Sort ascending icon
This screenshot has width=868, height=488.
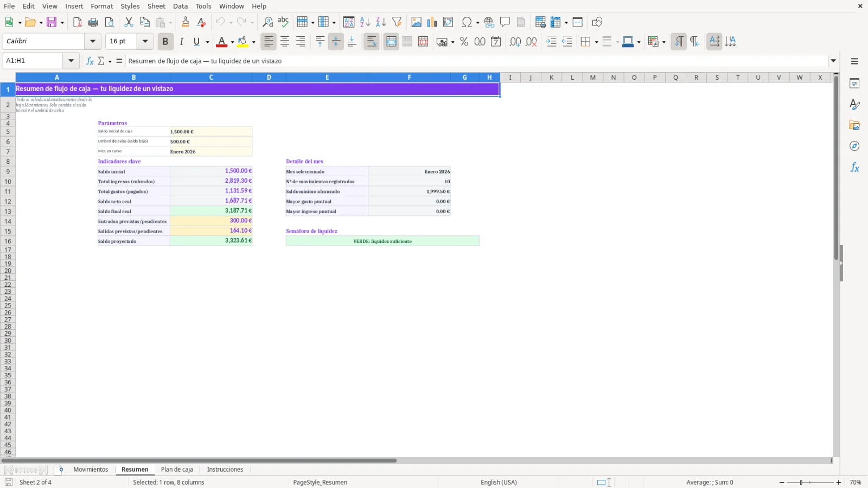pyautogui.click(x=365, y=22)
